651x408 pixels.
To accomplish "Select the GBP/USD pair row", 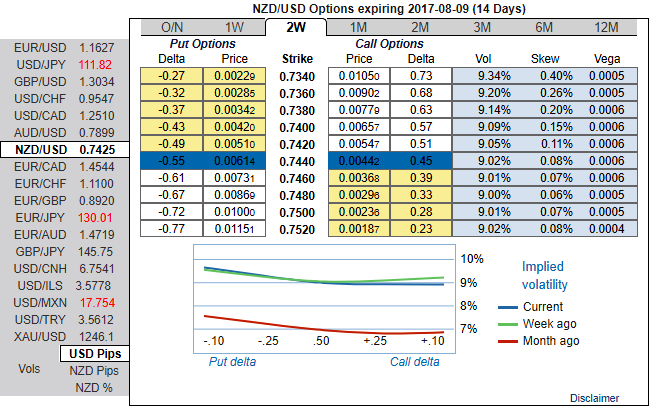I will pyautogui.click(x=63, y=81).
